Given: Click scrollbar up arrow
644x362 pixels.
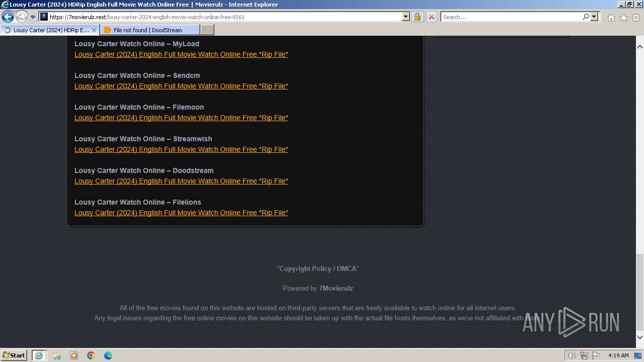Looking at the screenshot, I should click(x=640, y=46).
